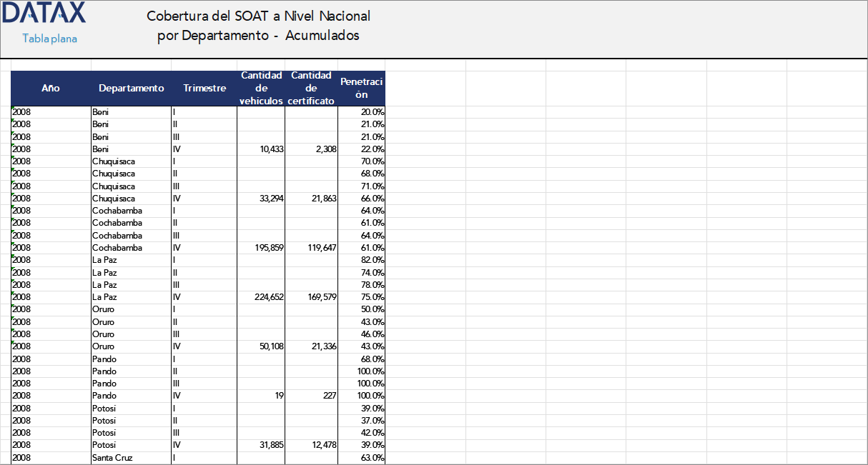The width and height of the screenshot is (868, 465).
Task: Select the cell with value 31,885
Action: [261, 445]
